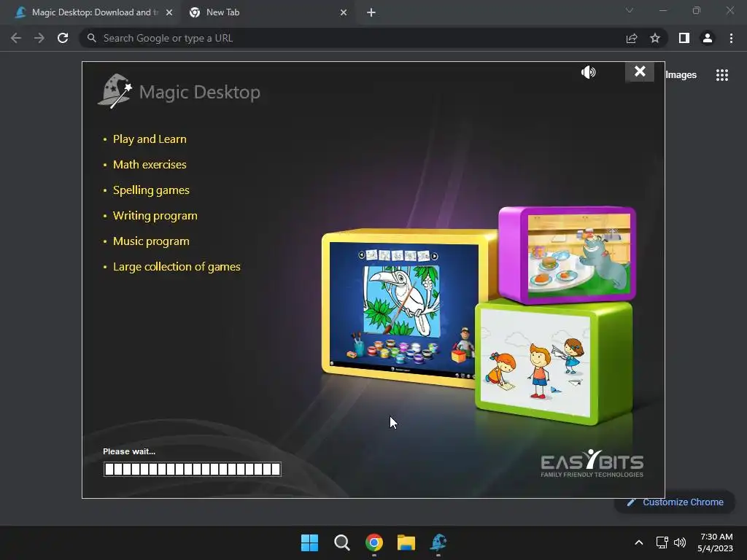Open Windows taskbar search
Screen dimensions: 747x560
click(x=341, y=542)
